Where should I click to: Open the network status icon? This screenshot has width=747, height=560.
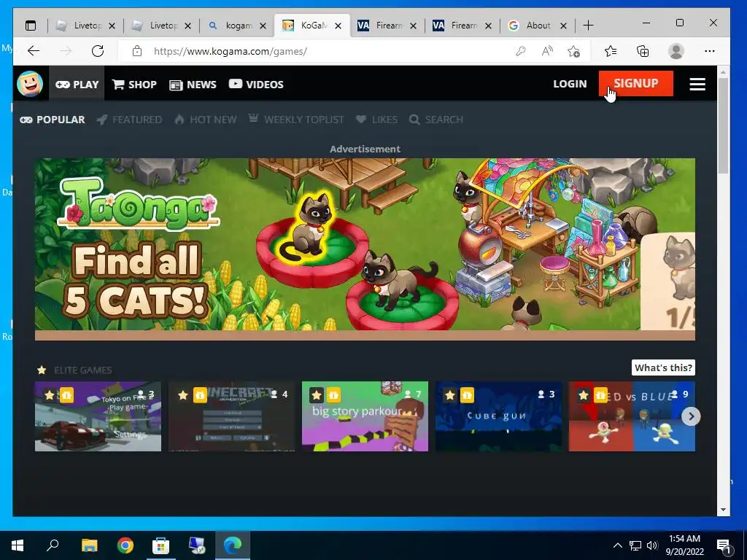point(635,545)
